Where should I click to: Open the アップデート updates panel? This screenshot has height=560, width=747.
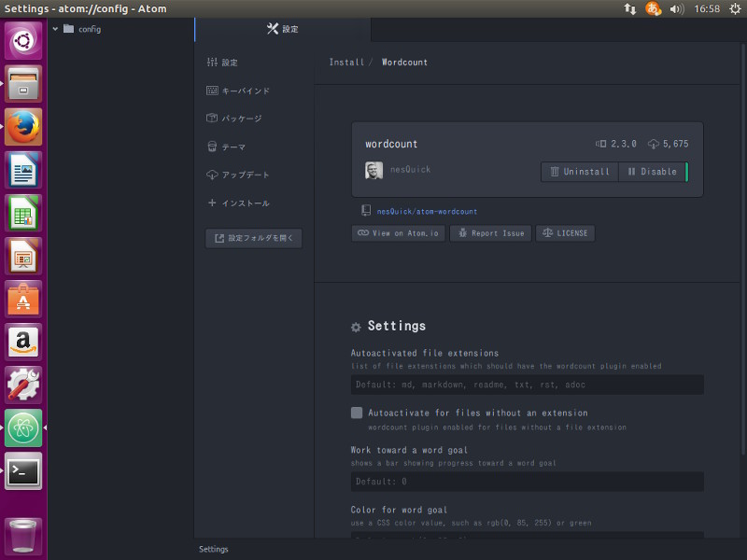pos(238,175)
